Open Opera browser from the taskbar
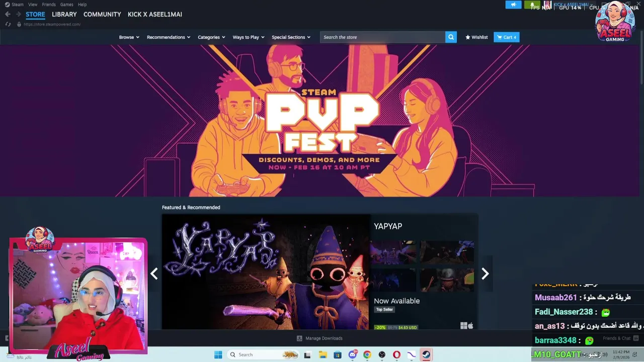The height and width of the screenshot is (362, 644). click(396, 355)
